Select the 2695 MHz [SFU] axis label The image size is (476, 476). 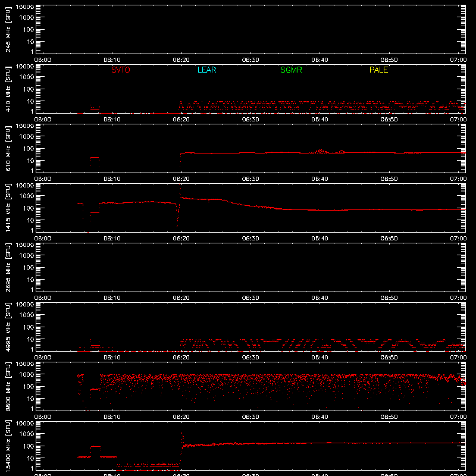tap(8, 268)
